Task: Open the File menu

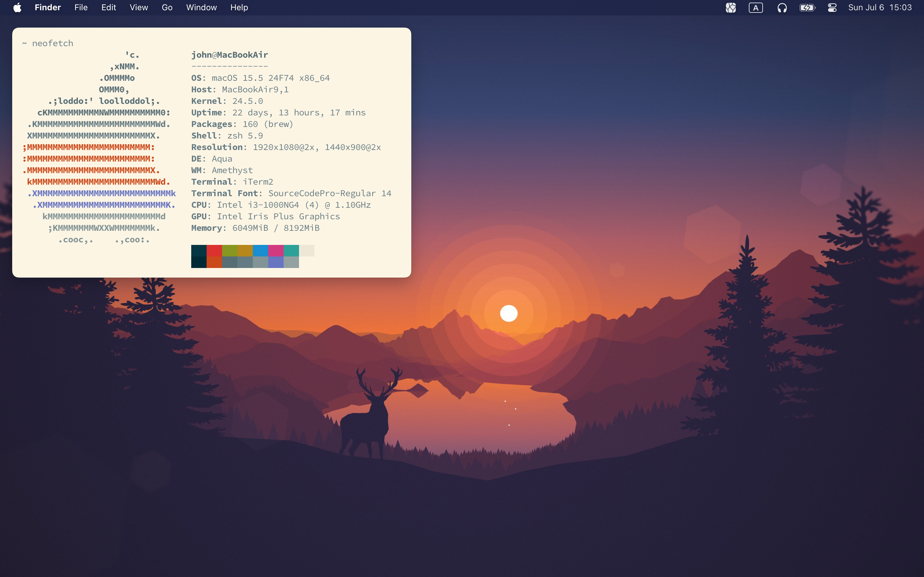Action: click(81, 7)
